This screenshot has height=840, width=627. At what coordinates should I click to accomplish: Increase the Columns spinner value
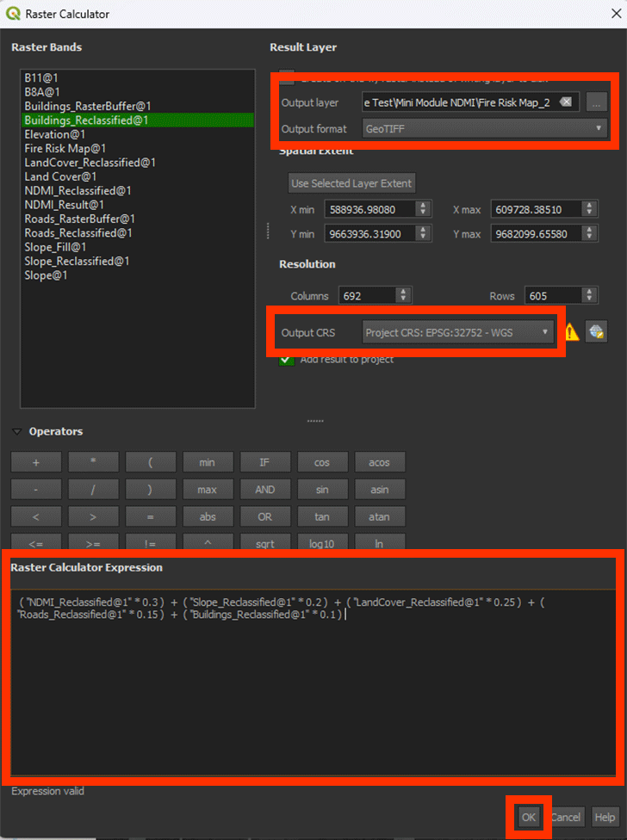(403, 292)
